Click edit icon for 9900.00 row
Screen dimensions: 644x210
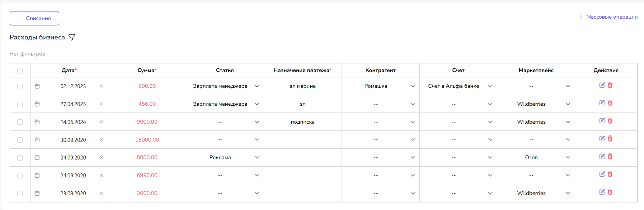602,121
